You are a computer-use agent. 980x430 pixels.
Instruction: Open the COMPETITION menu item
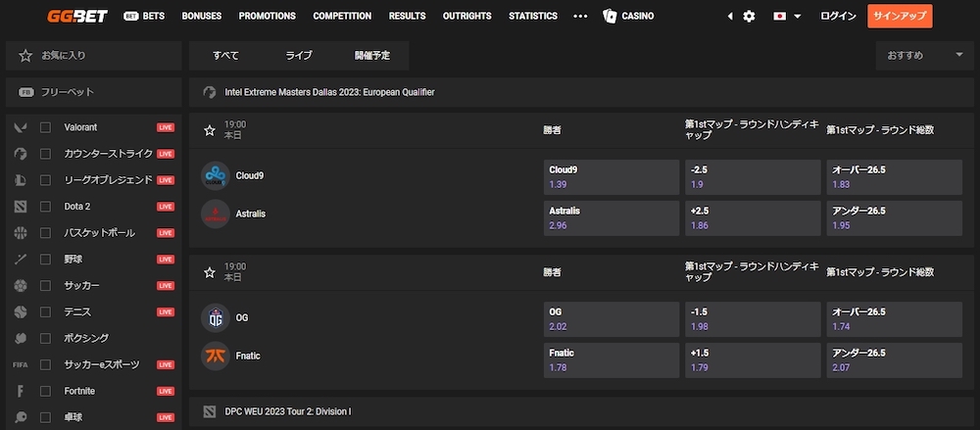tap(342, 17)
